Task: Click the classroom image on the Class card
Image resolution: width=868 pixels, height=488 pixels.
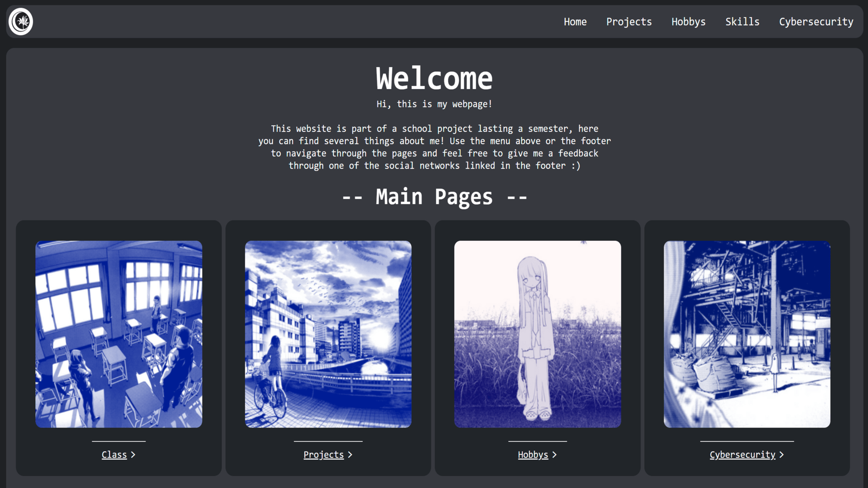Action: click(118, 334)
